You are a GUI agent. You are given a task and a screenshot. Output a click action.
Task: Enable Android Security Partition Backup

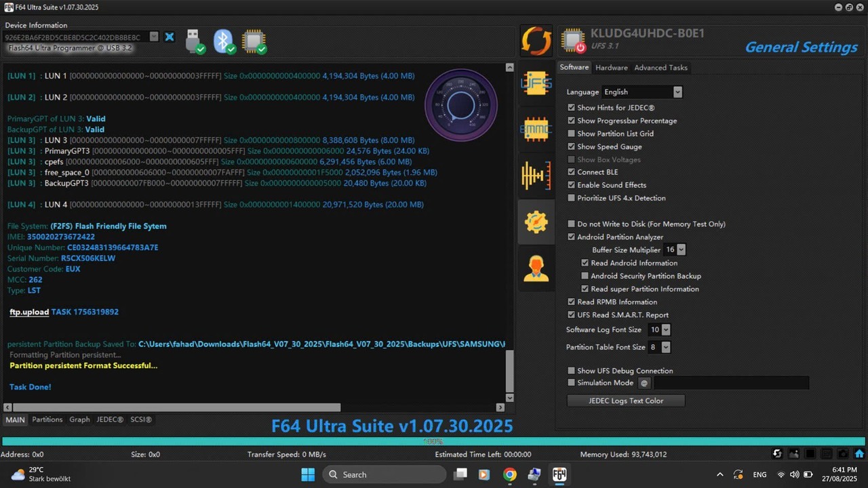click(x=585, y=276)
